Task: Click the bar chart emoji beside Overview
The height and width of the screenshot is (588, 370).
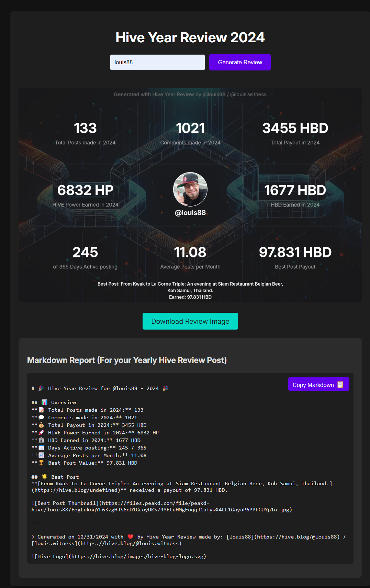Action: (44, 402)
